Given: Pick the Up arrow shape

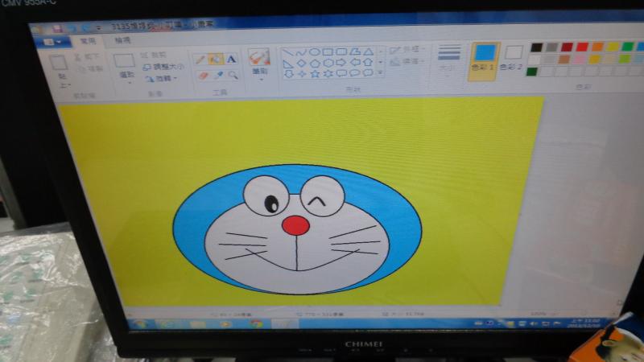Looking at the screenshot, I should [x=368, y=62].
